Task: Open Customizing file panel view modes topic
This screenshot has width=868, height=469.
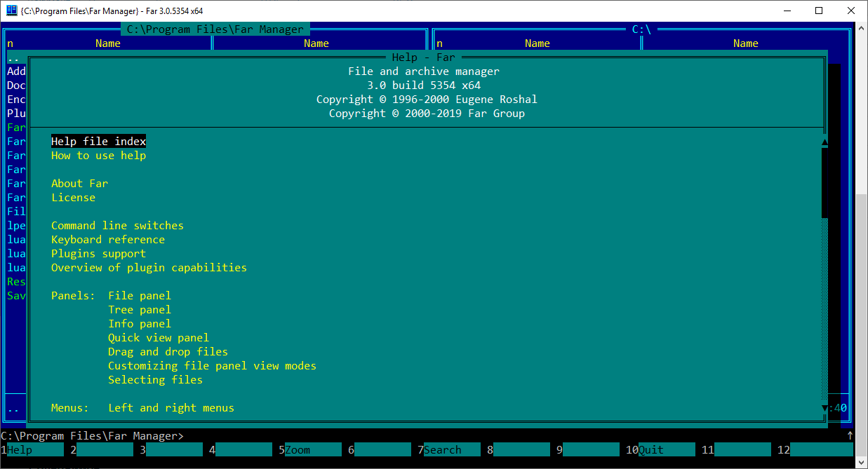Action: click(212, 366)
